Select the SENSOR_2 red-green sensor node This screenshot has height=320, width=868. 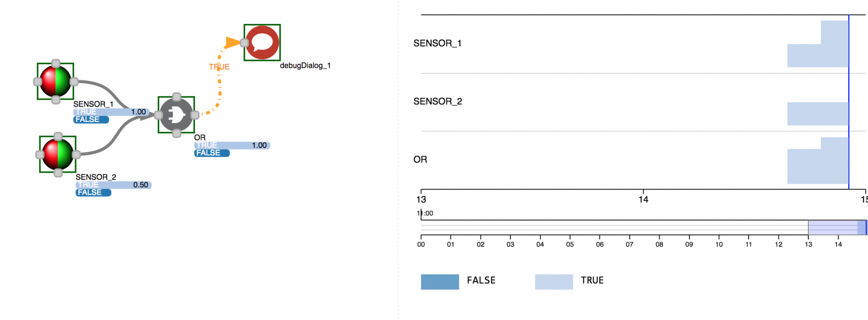click(57, 154)
